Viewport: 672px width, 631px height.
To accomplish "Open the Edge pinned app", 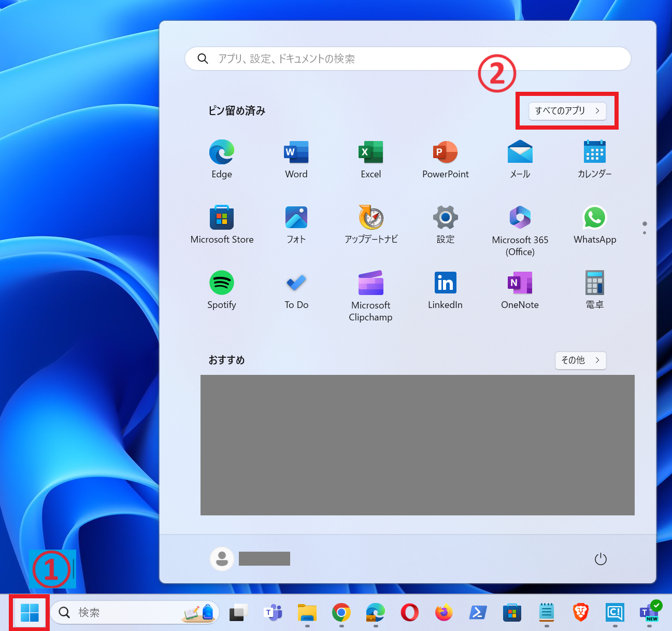I will pos(222,159).
